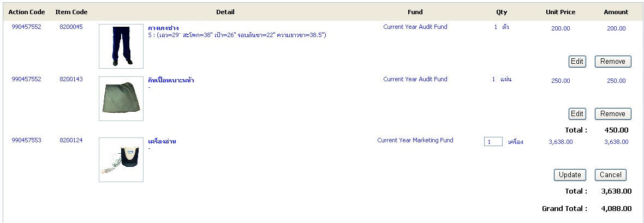The image size is (644, 223).
Task: Click the quantity input field
Action: pos(493,142)
